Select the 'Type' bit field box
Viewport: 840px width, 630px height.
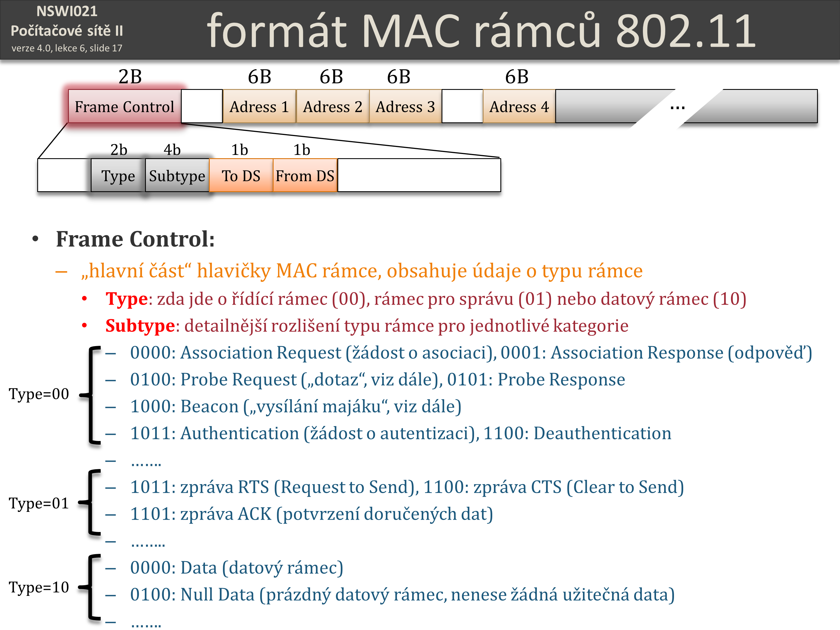tap(118, 176)
